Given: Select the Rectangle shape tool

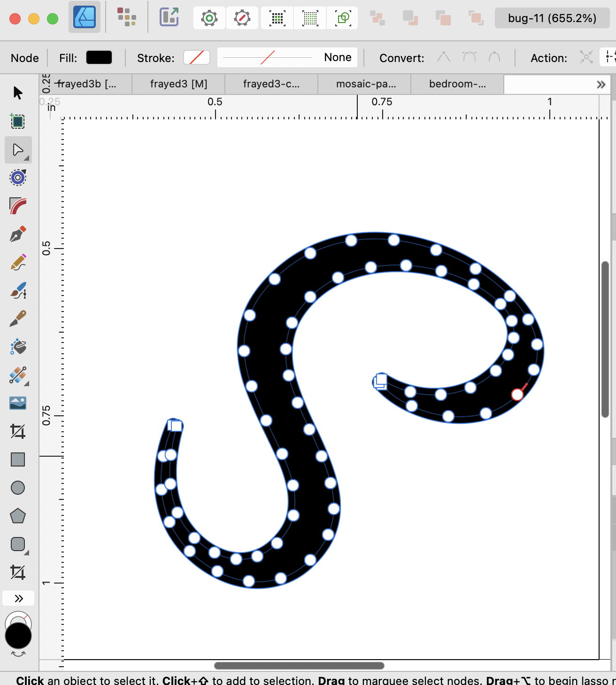Looking at the screenshot, I should click(x=18, y=459).
